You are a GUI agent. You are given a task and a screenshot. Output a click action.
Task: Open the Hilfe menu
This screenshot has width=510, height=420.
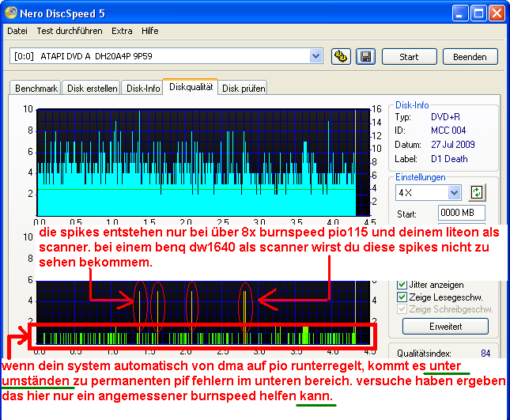tap(150, 31)
